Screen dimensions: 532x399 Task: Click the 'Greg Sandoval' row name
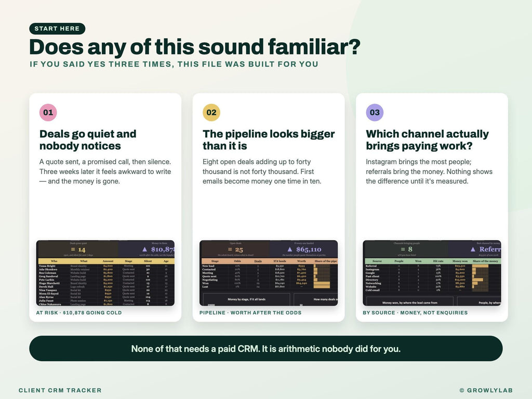[x=48, y=276]
